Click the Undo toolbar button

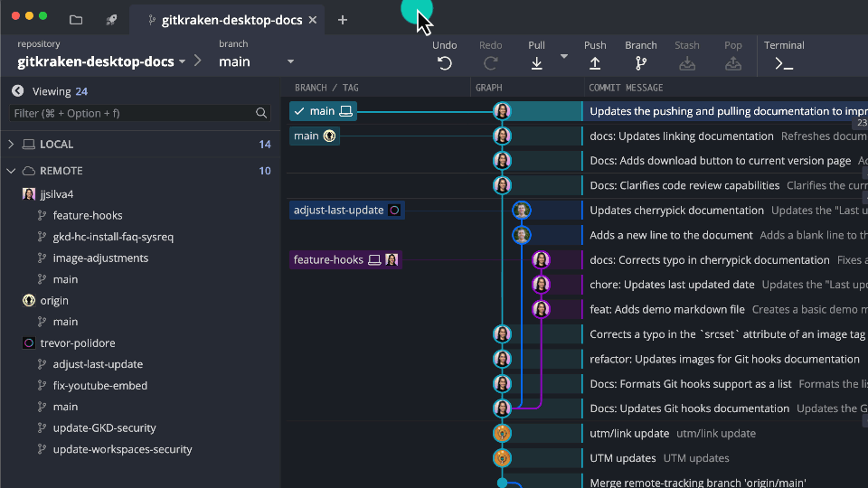[x=445, y=56]
